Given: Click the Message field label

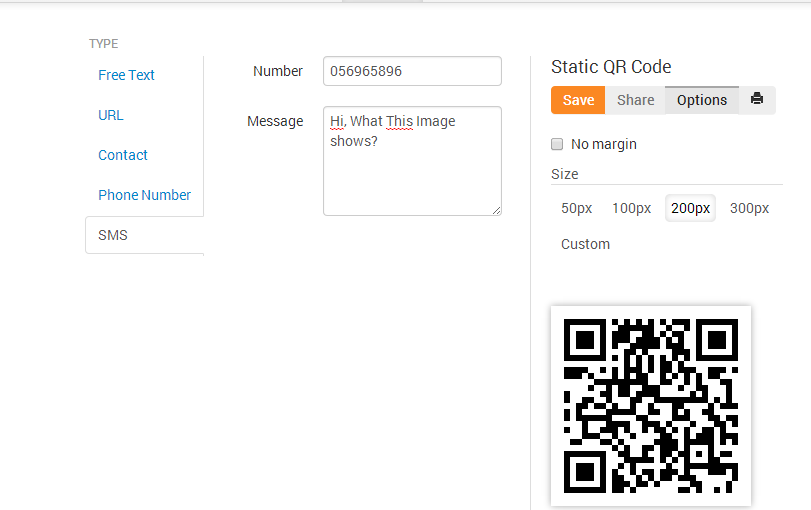Looking at the screenshot, I should 275,121.
